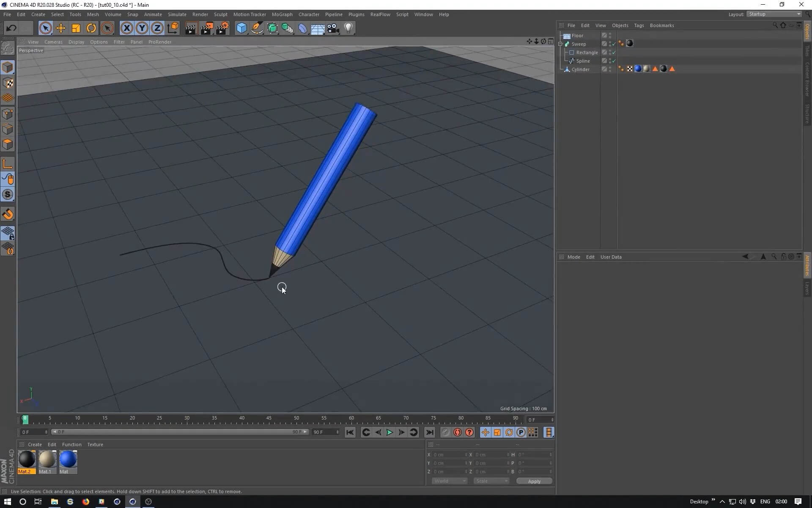
Task: Open the Layout Startup dropdown
Action: (774, 14)
